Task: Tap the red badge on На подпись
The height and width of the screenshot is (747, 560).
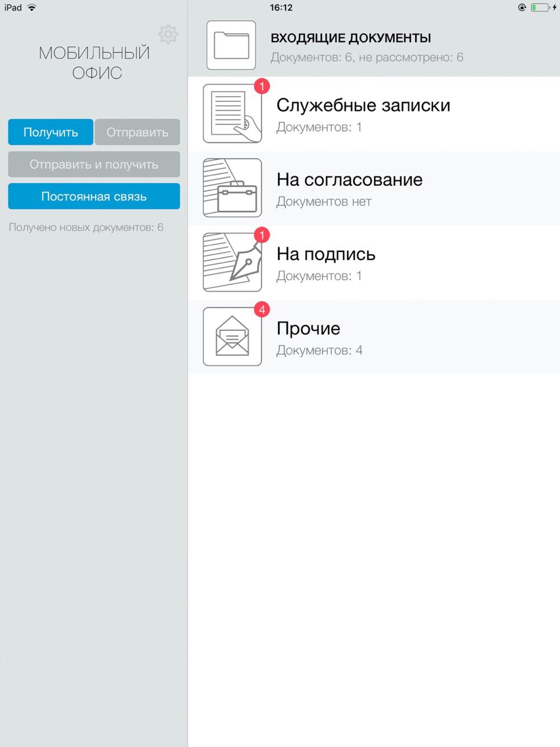Action: click(x=262, y=235)
